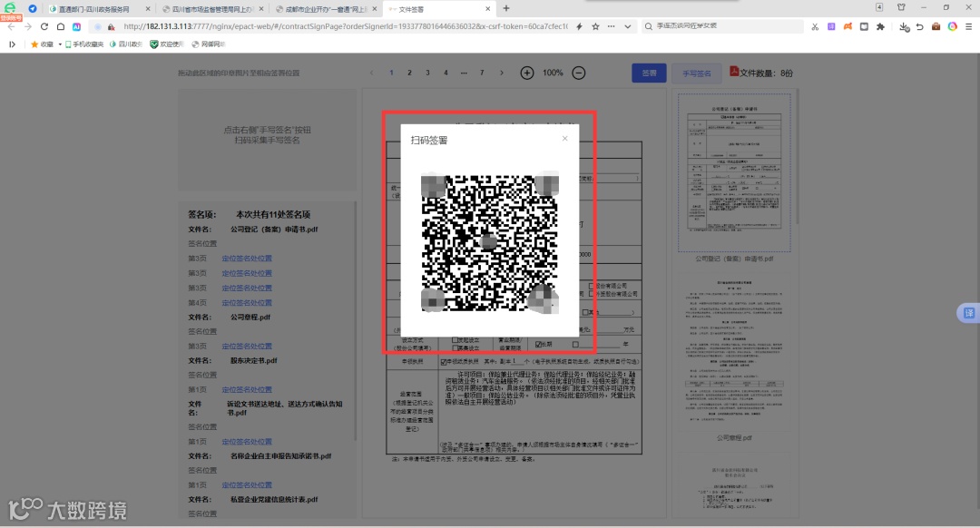Open the puzzle piece extensions manager
The height and width of the screenshot is (528, 980).
click(x=880, y=27)
